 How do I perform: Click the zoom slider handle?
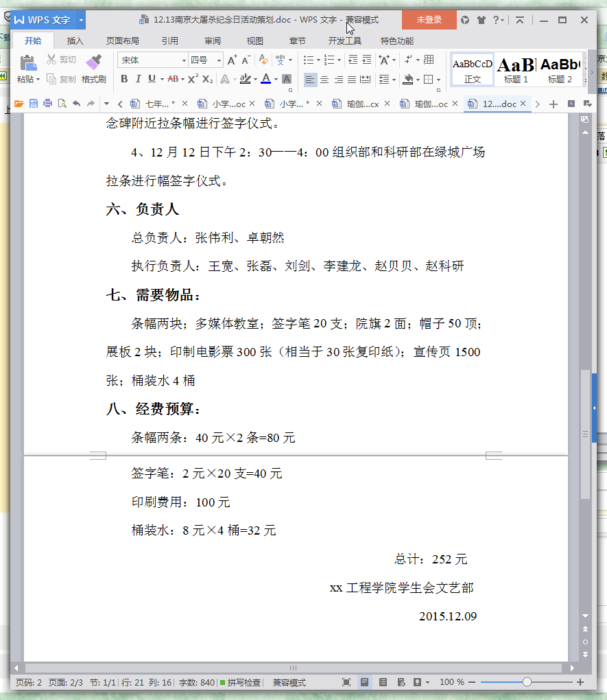[527, 682]
